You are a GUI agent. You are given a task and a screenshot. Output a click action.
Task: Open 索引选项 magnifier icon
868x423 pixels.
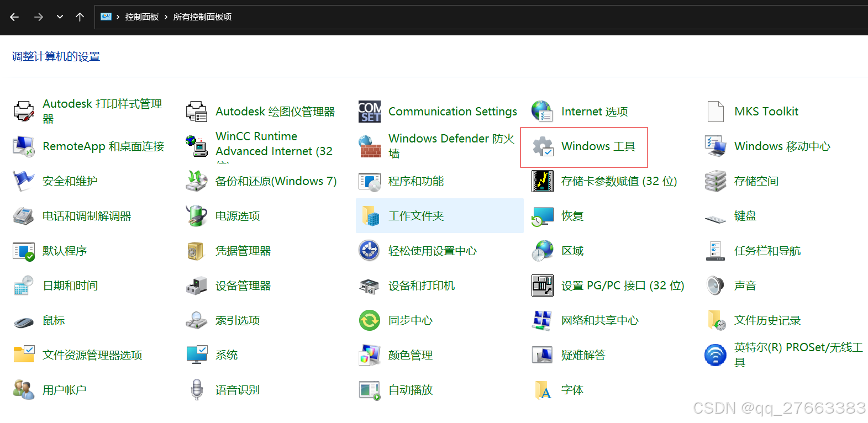(197, 320)
